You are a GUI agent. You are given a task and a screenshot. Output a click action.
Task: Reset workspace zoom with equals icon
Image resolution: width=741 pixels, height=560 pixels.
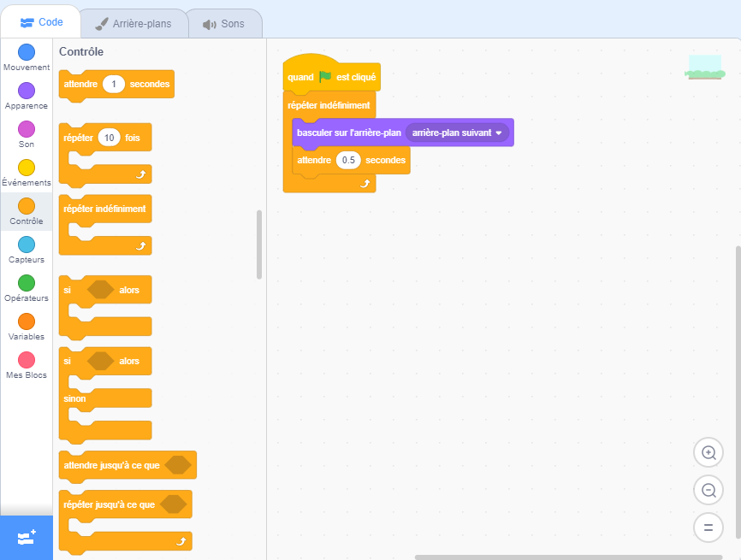[708, 528]
